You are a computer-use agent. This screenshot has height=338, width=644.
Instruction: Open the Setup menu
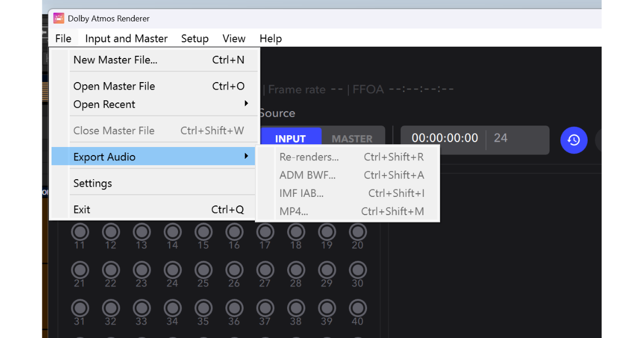click(194, 38)
